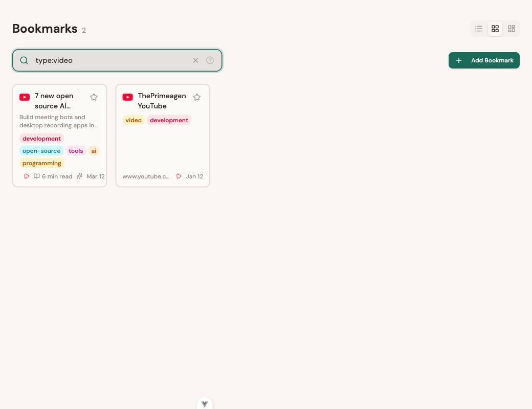Screen dimensions: 532x409
Task: Select the compact grid view icon
Action: [512, 29]
